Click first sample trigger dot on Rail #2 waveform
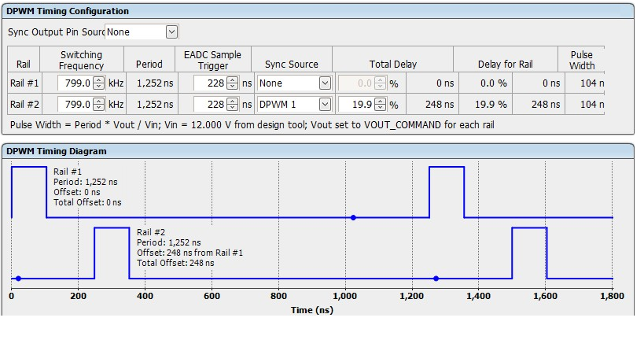This screenshot has height=362, width=644. 19,279
